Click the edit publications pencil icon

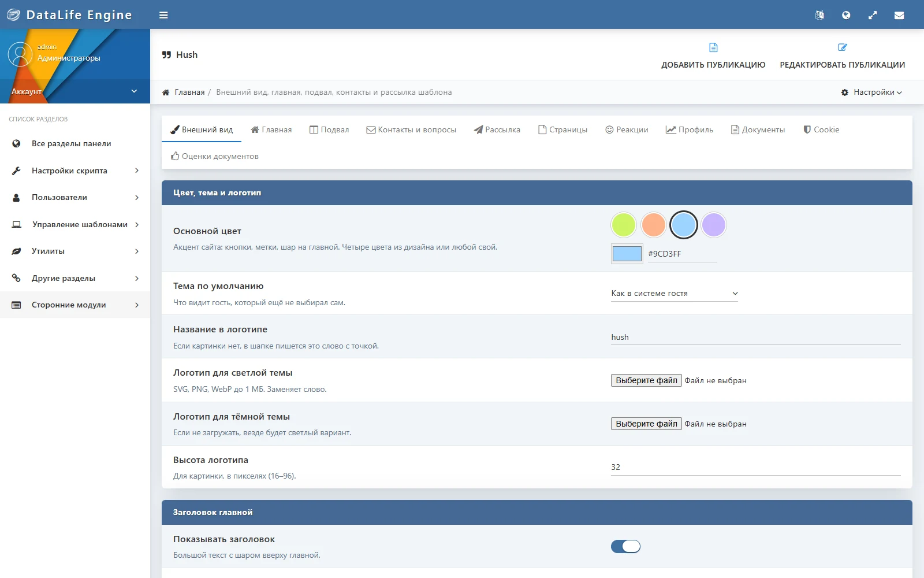[843, 47]
